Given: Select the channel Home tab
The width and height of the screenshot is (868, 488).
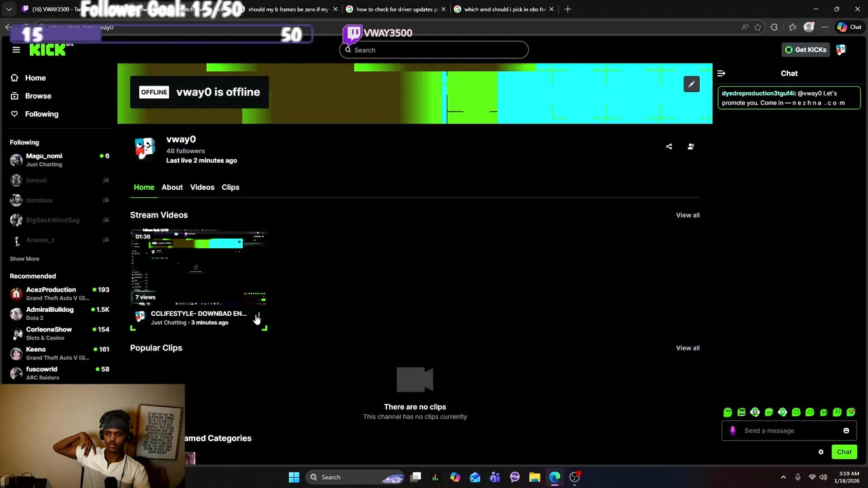Looking at the screenshot, I should 144,187.
